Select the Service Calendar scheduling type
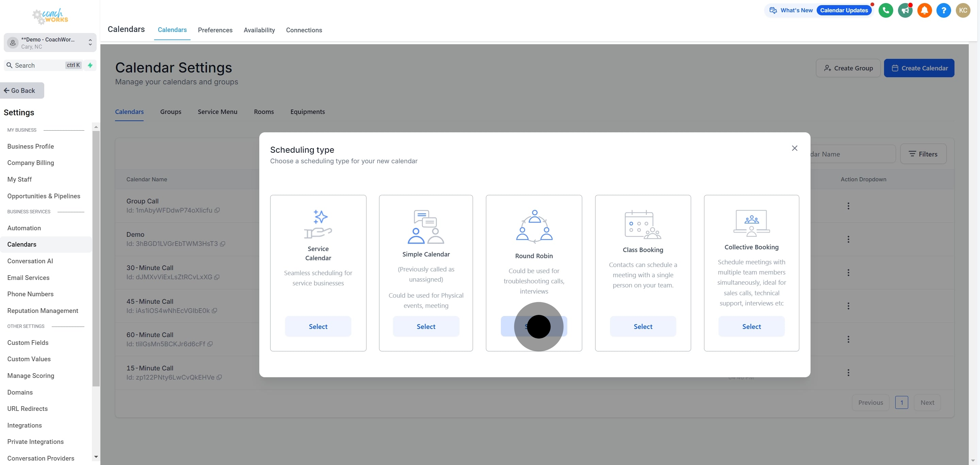This screenshot has width=980, height=465. (x=318, y=326)
